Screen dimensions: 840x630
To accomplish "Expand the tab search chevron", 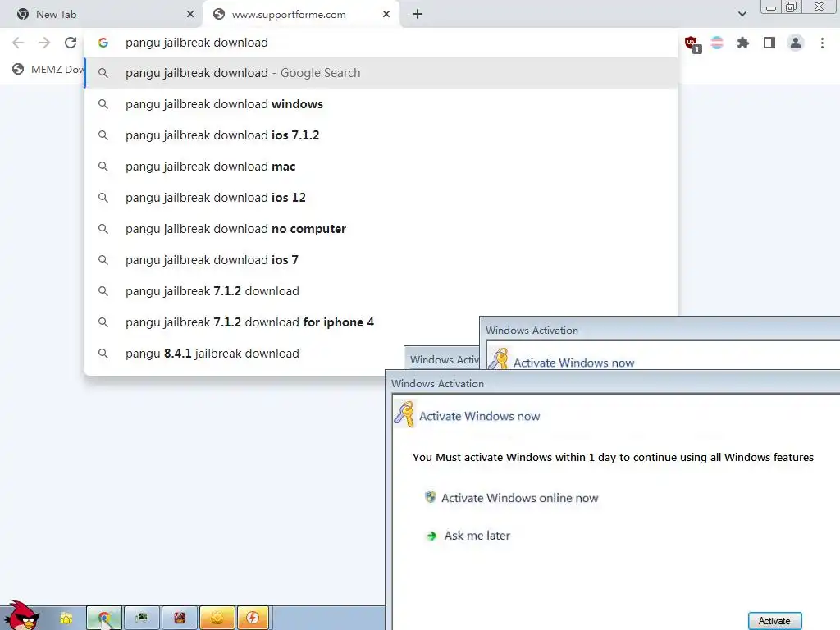I will pyautogui.click(x=742, y=15).
